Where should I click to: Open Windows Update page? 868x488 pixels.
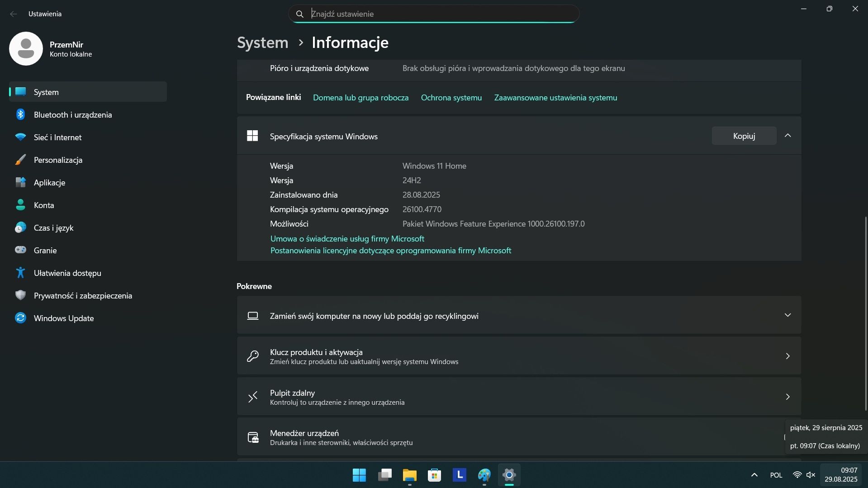point(88,318)
